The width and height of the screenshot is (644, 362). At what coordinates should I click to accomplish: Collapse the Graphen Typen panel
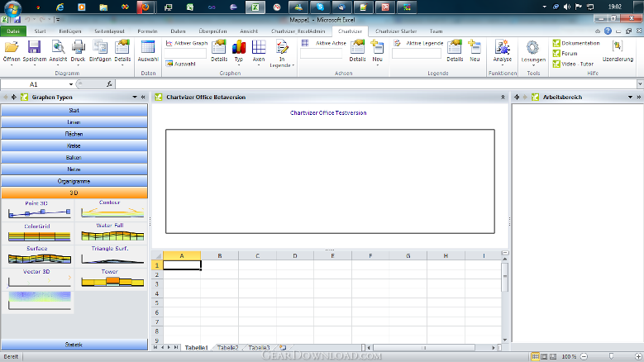(143, 98)
